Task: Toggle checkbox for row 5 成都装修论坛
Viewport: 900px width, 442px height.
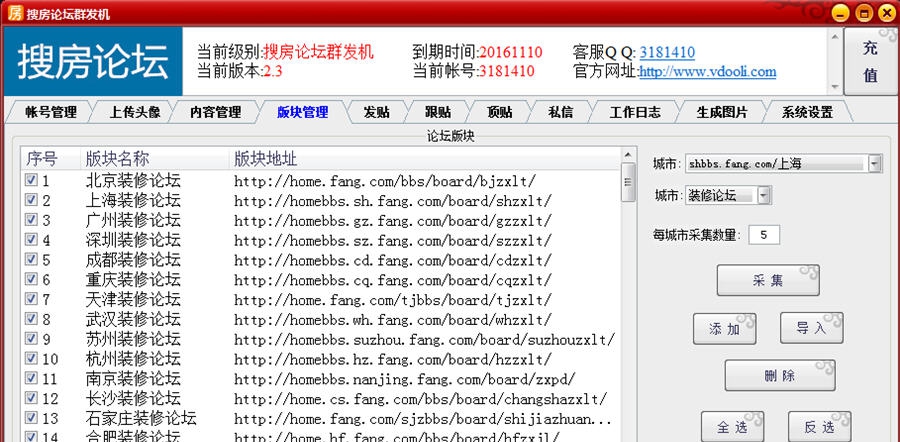Action: tap(31, 259)
